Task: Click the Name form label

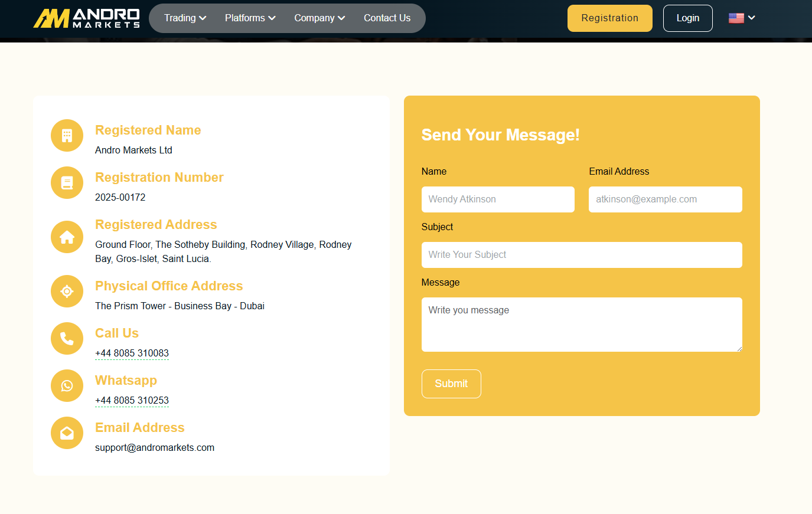Action: (x=434, y=171)
